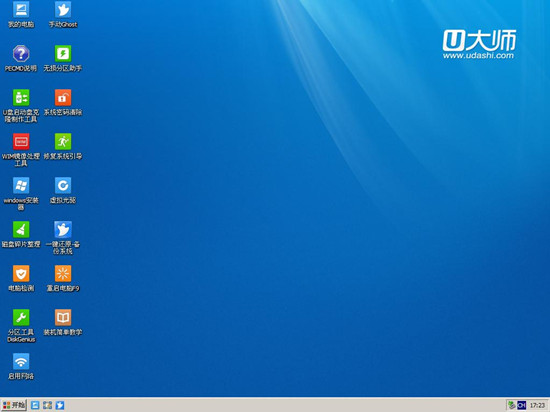Select the WIM镜像处理工具 icon
550x412 pixels.
coord(21,141)
